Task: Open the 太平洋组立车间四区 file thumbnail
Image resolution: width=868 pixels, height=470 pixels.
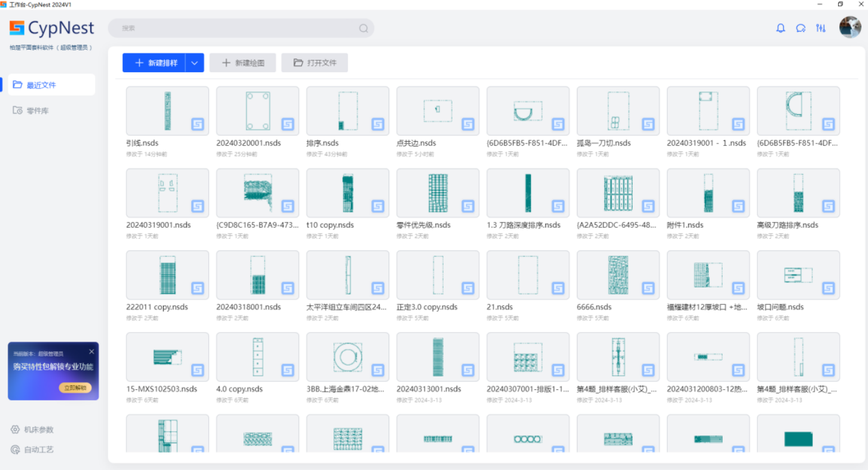Action: (348, 274)
